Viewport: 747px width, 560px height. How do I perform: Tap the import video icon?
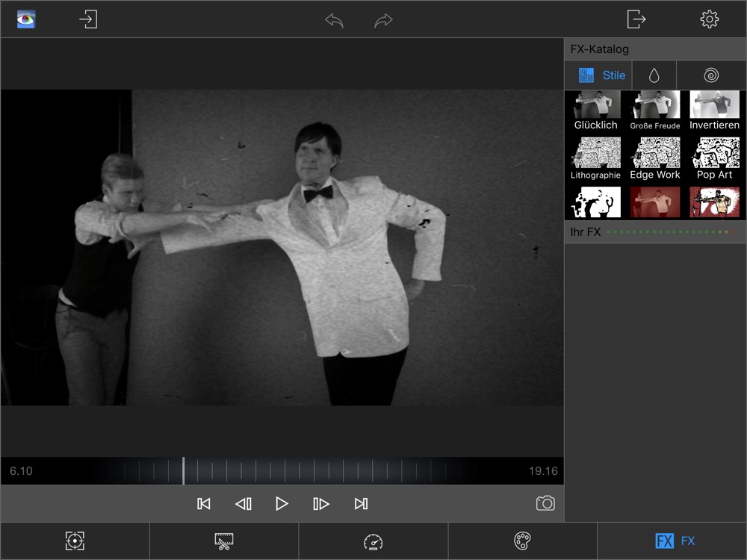click(x=88, y=19)
